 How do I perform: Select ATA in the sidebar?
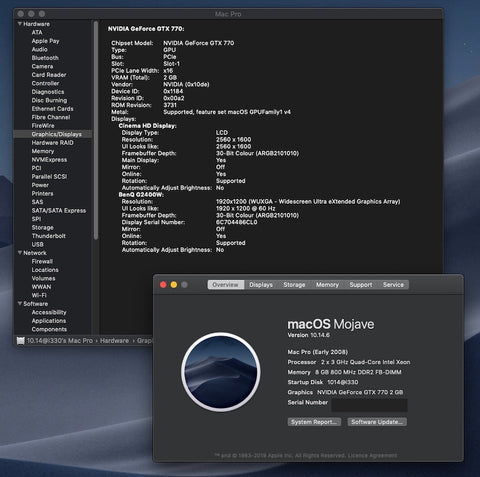[x=37, y=32]
